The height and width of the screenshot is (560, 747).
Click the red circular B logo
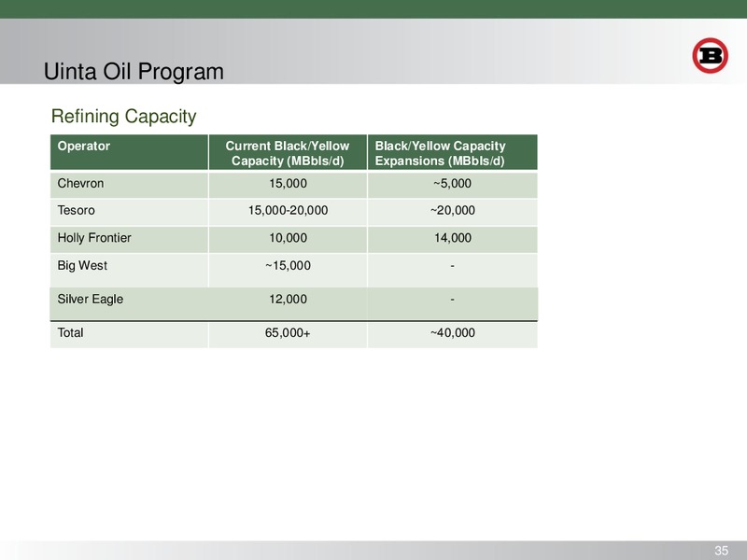pyautogui.click(x=710, y=56)
